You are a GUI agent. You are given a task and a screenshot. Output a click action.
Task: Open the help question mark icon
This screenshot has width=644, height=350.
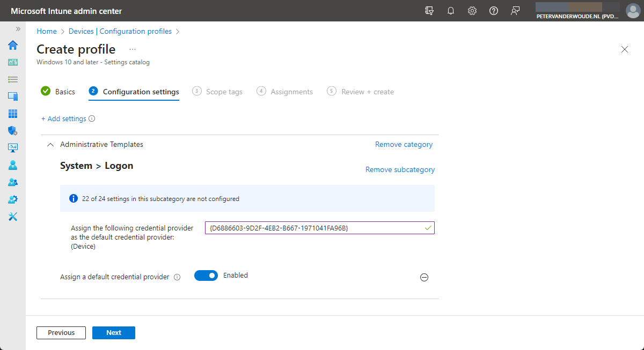coord(494,10)
